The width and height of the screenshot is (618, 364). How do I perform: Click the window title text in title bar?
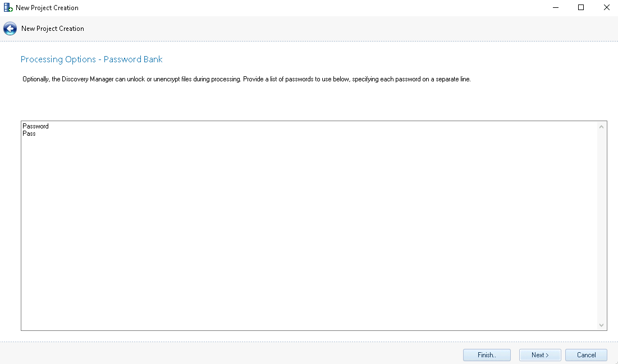click(47, 8)
